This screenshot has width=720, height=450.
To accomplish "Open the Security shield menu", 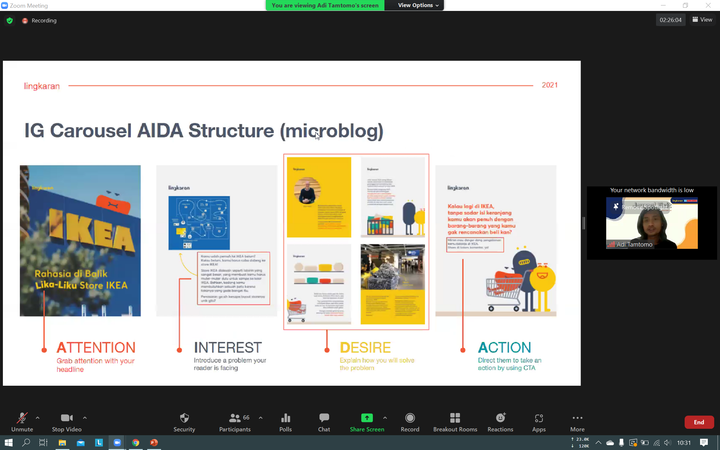I will click(184, 422).
